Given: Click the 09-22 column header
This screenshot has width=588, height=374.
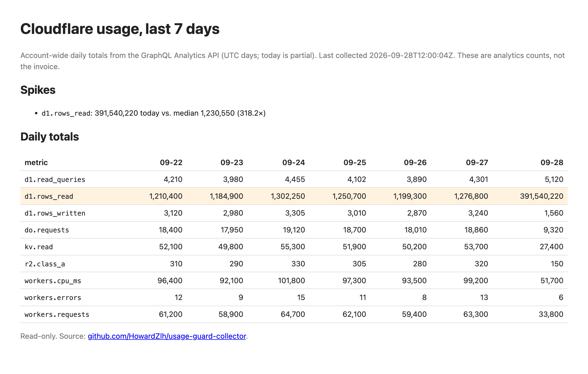Looking at the screenshot, I should (x=171, y=162).
